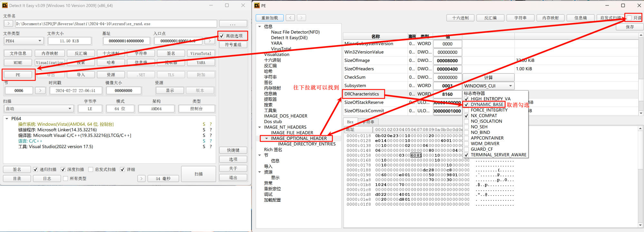Enable 启发式扫描 checkbox in main window
Screen dimensions: 644x232
tap(91, 169)
